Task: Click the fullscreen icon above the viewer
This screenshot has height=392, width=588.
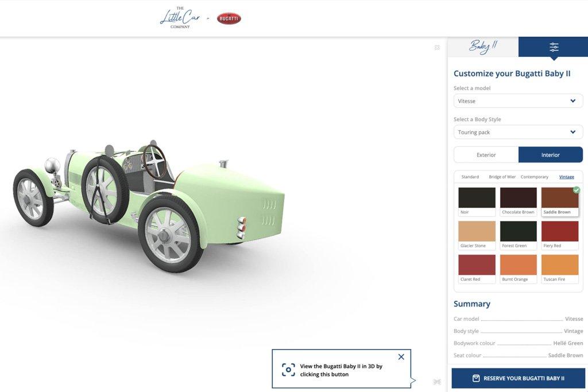Action: [437, 48]
